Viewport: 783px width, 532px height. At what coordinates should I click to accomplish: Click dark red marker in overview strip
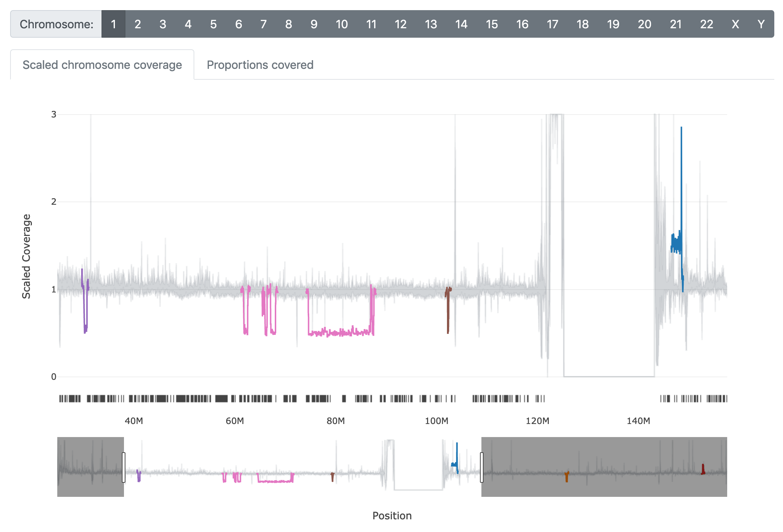tap(703, 469)
